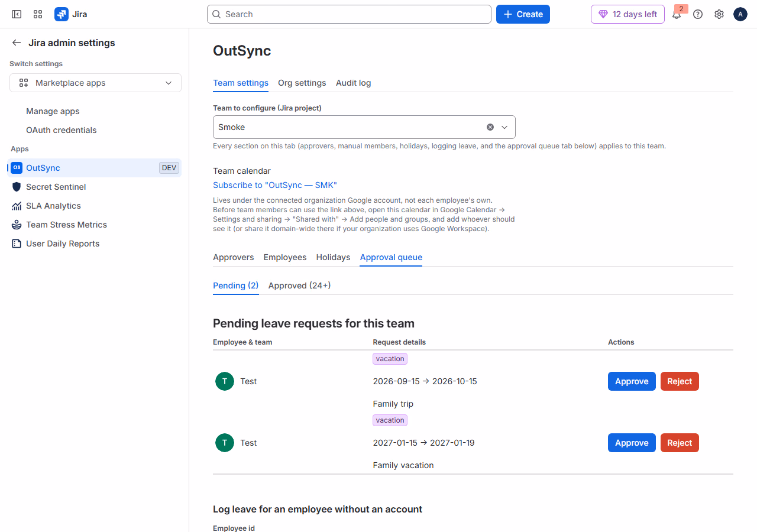Go back using the arrow beside Jira admin settings

click(17, 43)
